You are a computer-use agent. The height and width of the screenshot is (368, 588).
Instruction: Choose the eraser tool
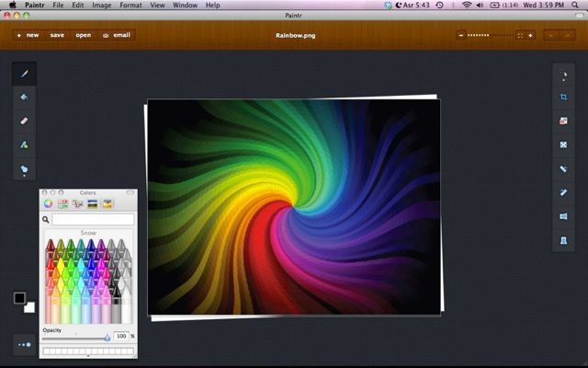[25, 121]
